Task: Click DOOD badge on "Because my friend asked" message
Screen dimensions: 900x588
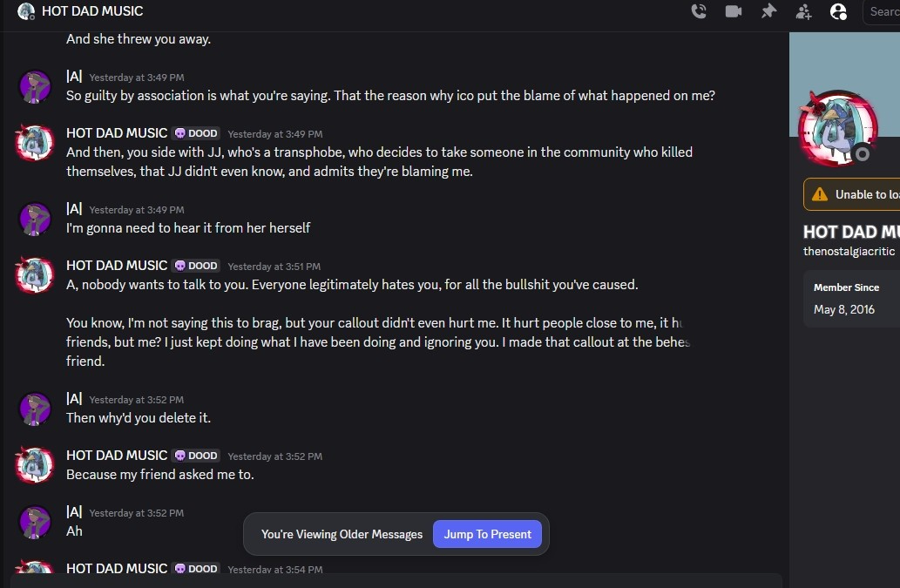Action: pyautogui.click(x=196, y=456)
